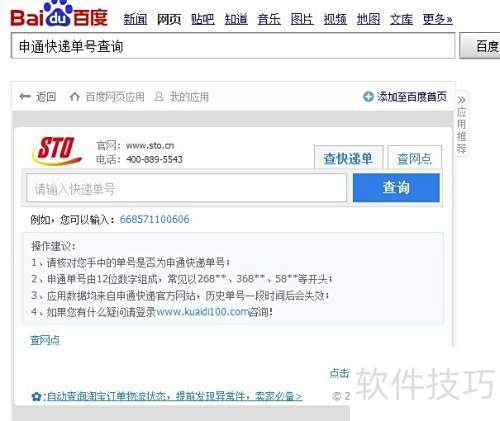Click the red STO logo
Viewport: 500px width, 421px height.
[x=57, y=151]
